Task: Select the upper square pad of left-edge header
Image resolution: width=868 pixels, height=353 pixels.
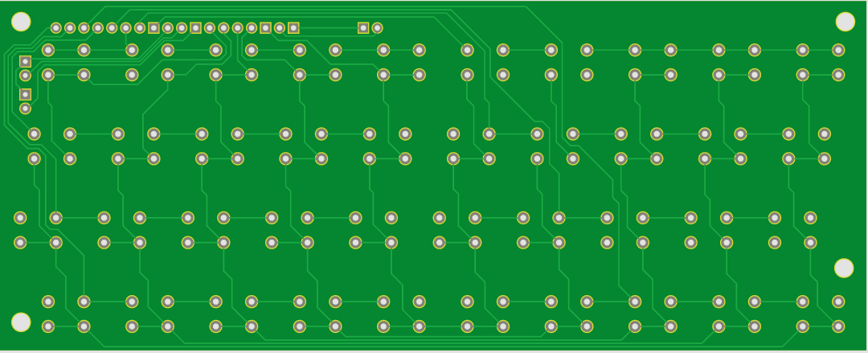Action: [x=25, y=61]
